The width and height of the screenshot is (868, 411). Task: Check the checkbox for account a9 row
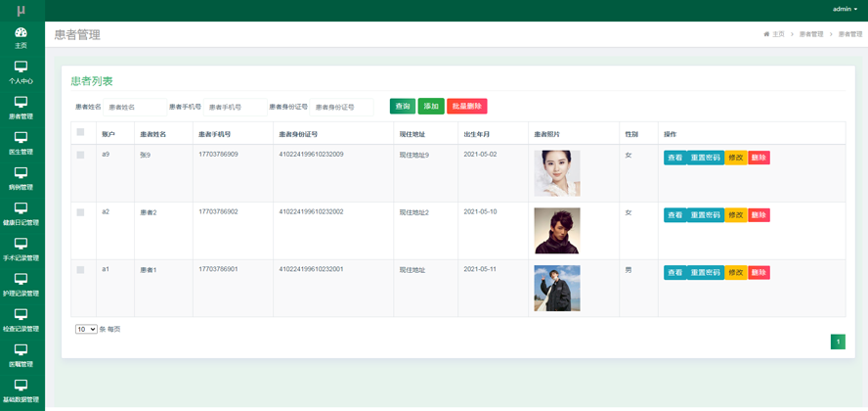coord(80,155)
